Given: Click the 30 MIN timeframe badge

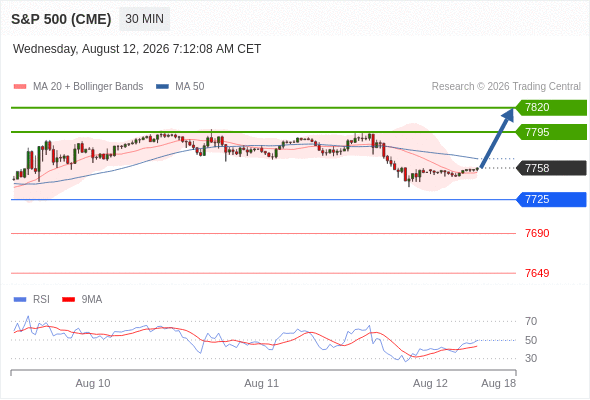Looking at the screenshot, I should [144, 19].
